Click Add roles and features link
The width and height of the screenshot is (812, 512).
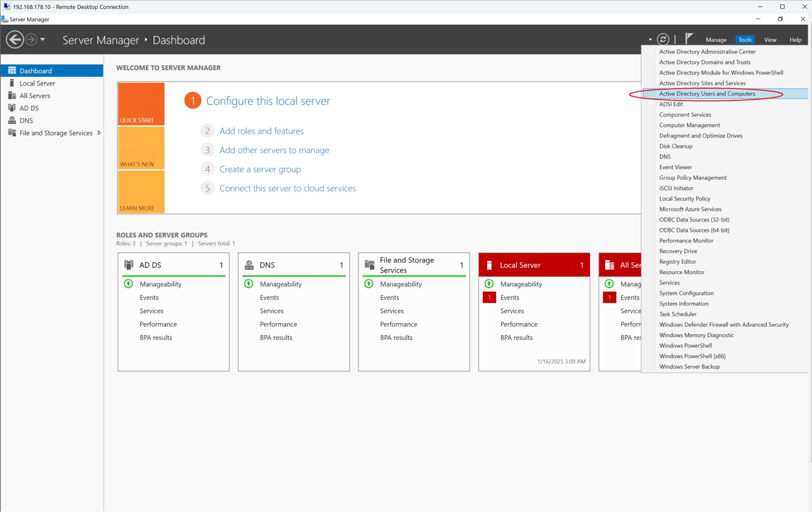click(x=261, y=131)
